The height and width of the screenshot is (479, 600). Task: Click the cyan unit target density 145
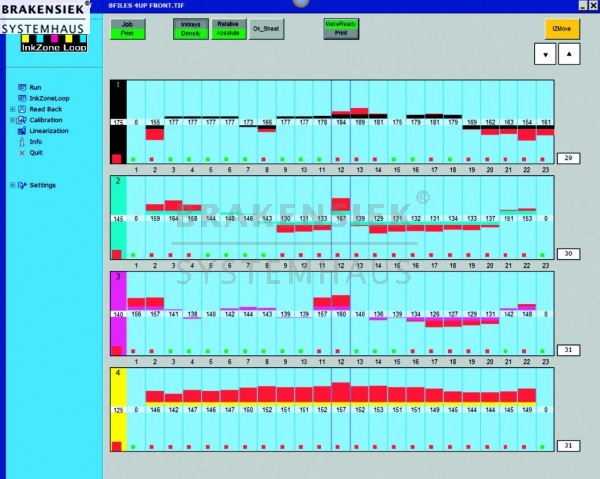[119, 218]
